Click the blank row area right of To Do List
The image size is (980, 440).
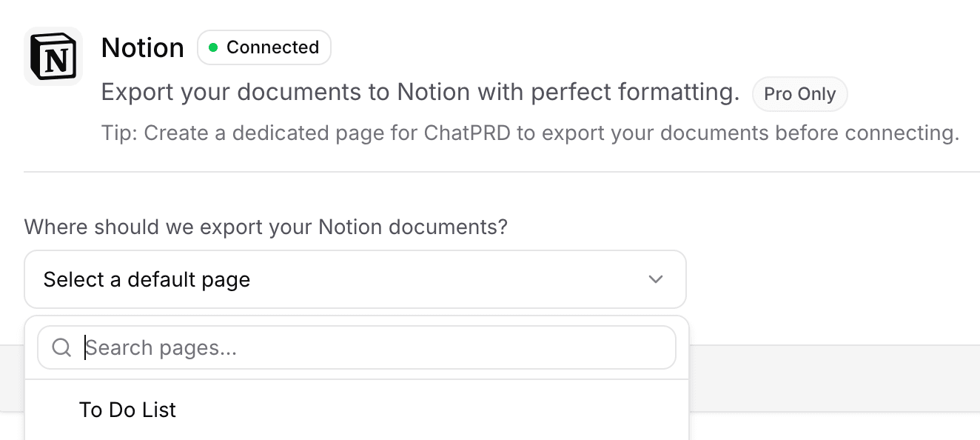tap(444, 410)
